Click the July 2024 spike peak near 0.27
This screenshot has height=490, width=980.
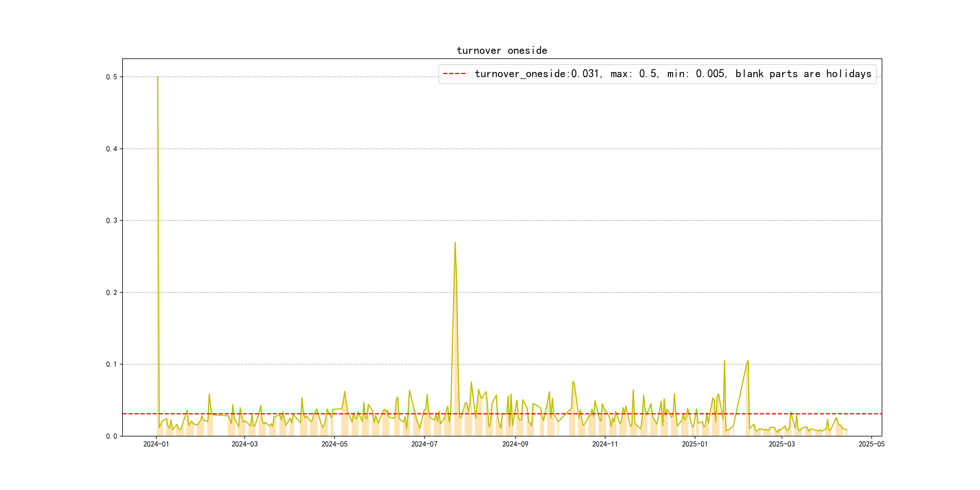tap(455, 243)
